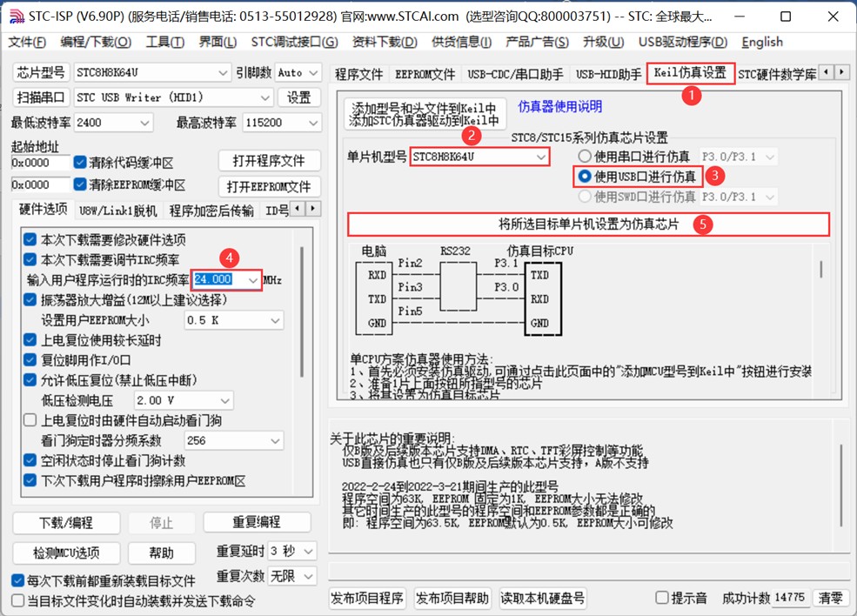The image size is (857, 616).
Task: Toggle 上电复位使用较长延时 checkbox
Action: click(30, 340)
